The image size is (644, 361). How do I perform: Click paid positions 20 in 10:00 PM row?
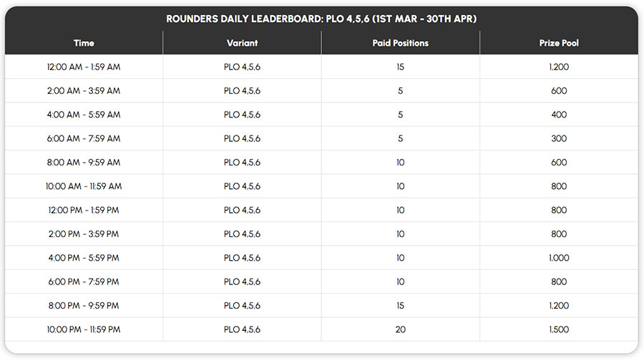[401, 329]
